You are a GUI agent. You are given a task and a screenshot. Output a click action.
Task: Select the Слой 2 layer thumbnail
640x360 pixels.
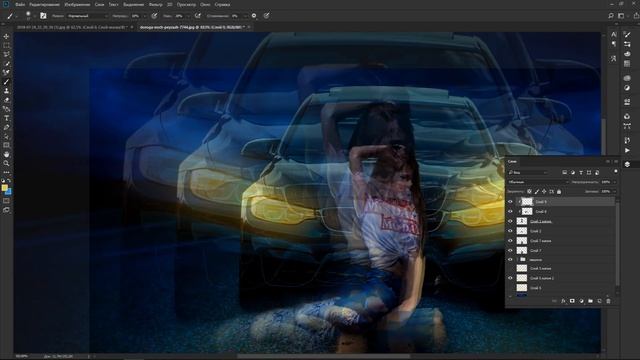pyautogui.click(x=522, y=231)
